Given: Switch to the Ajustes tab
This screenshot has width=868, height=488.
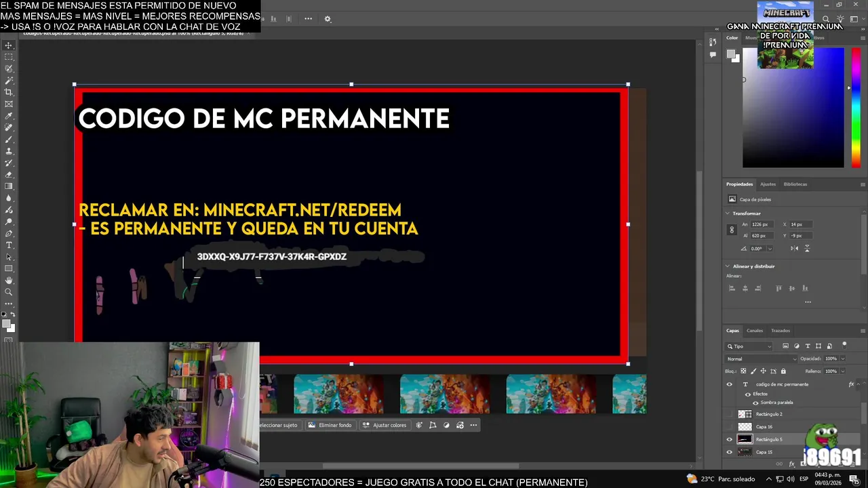Looking at the screenshot, I should click(768, 184).
